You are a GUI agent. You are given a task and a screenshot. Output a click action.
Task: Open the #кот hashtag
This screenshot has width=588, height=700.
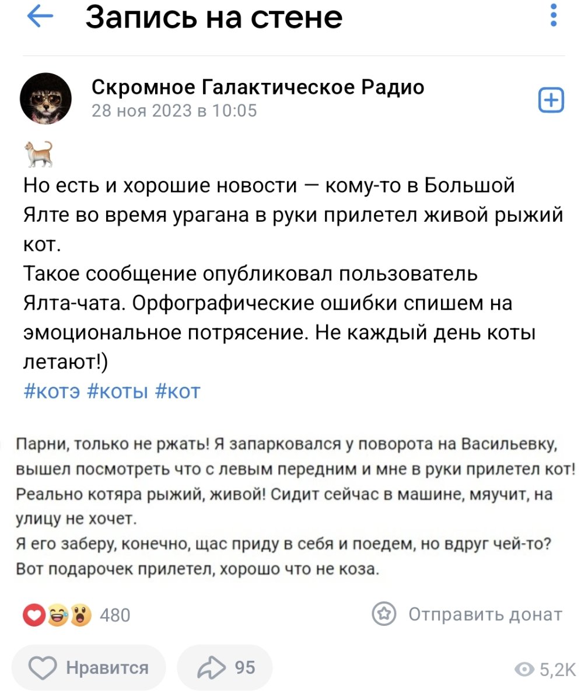click(178, 390)
